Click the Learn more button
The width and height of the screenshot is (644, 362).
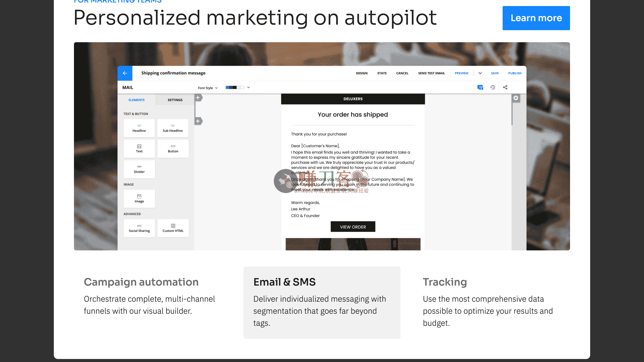click(536, 18)
